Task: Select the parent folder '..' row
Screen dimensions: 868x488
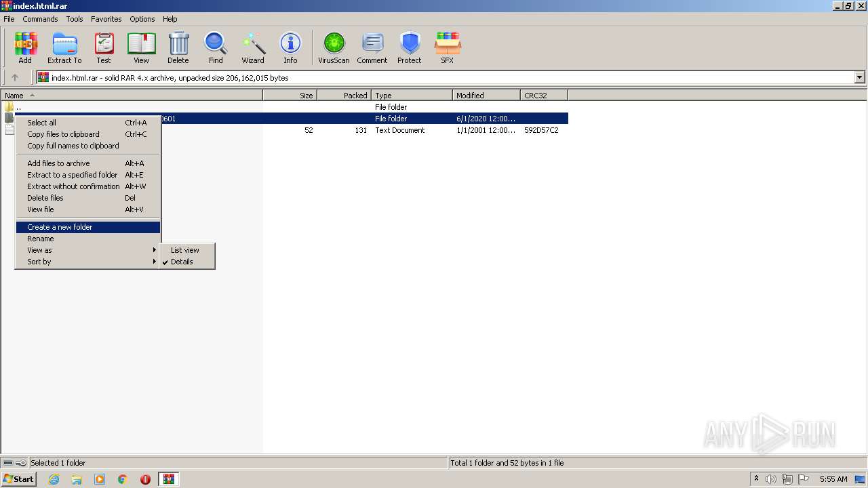Action: tap(284, 107)
